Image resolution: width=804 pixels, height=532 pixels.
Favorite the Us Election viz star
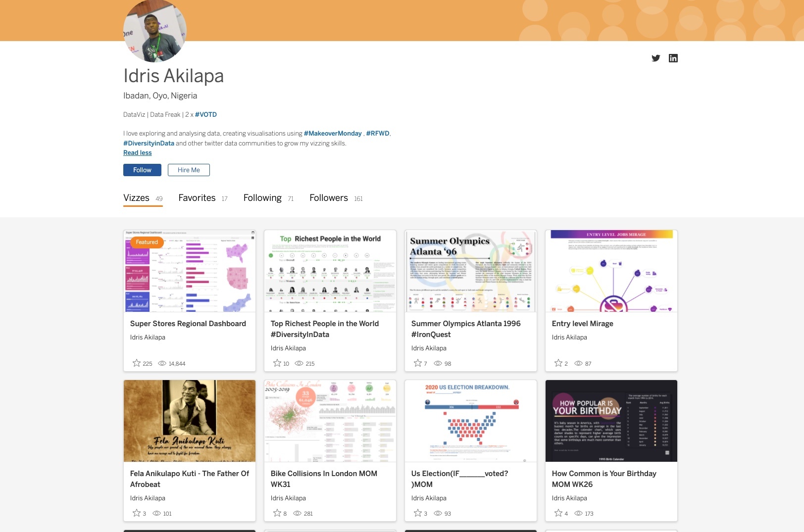pos(417,513)
